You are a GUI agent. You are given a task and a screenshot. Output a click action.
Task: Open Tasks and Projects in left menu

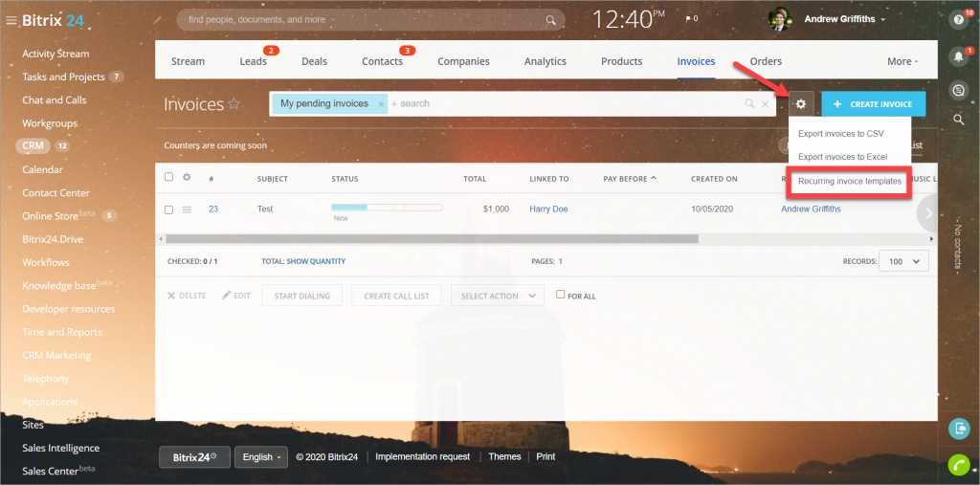click(63, 77)
